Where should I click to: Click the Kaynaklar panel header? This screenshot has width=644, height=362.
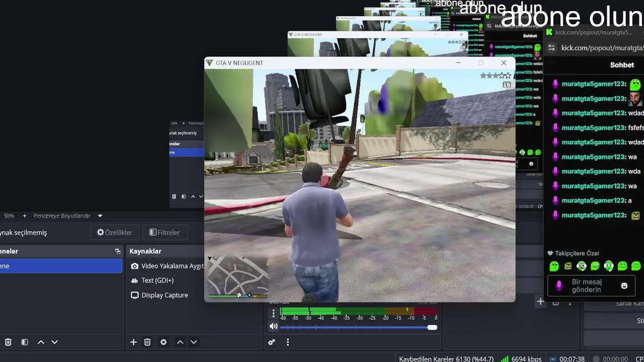[145, 251]
